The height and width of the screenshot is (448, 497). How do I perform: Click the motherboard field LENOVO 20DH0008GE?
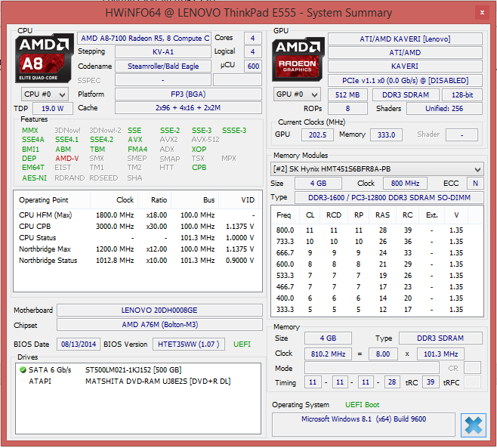click(159, 310)
